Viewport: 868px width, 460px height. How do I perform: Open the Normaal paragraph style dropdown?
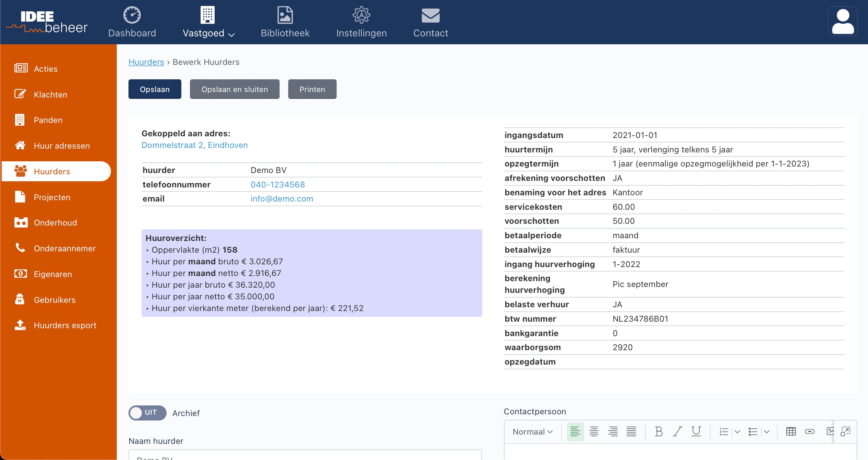click(x=532, y=432)
